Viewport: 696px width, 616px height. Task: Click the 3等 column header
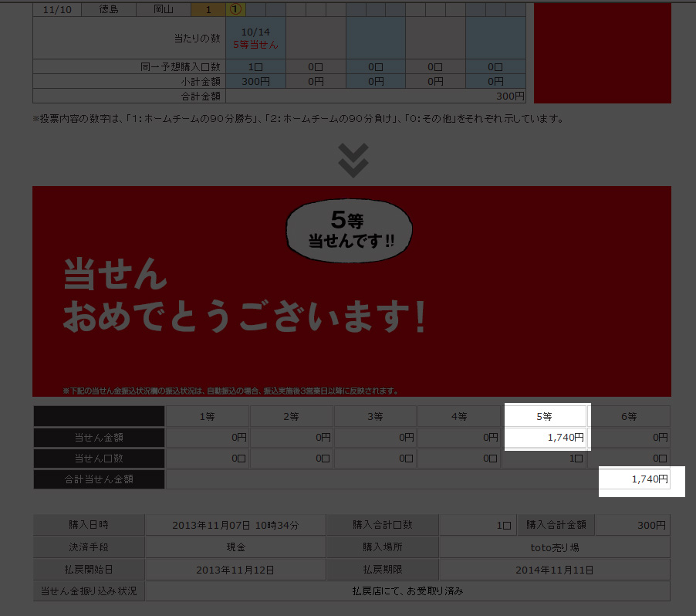point(375,417)
